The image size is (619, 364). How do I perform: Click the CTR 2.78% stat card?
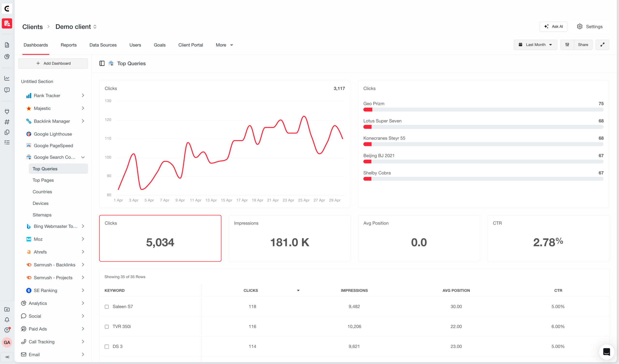click(548, 238)
